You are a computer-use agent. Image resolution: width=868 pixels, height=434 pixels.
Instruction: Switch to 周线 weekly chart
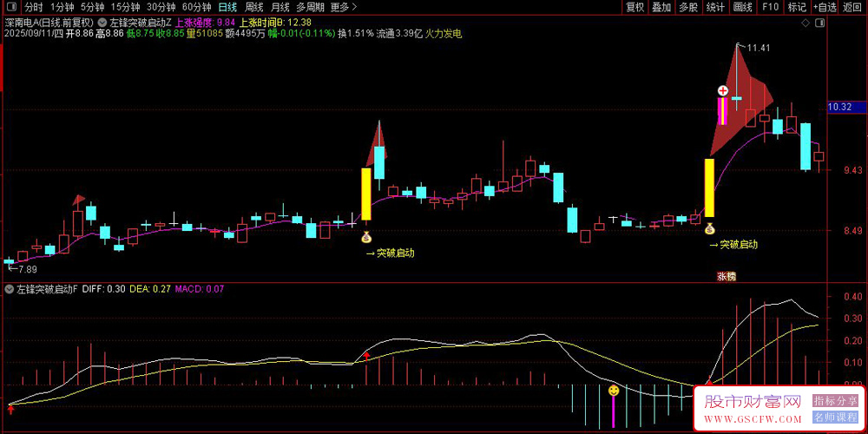(253, 7)
